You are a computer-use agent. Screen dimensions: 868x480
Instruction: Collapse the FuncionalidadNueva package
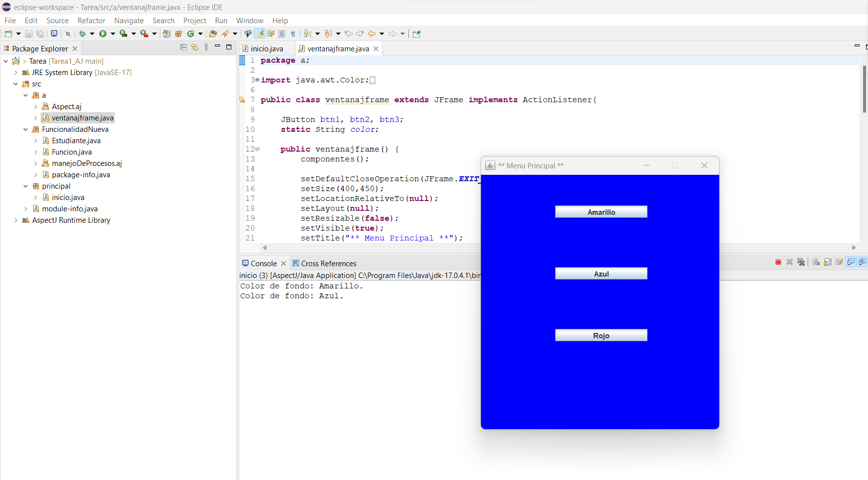click(25, 129)
